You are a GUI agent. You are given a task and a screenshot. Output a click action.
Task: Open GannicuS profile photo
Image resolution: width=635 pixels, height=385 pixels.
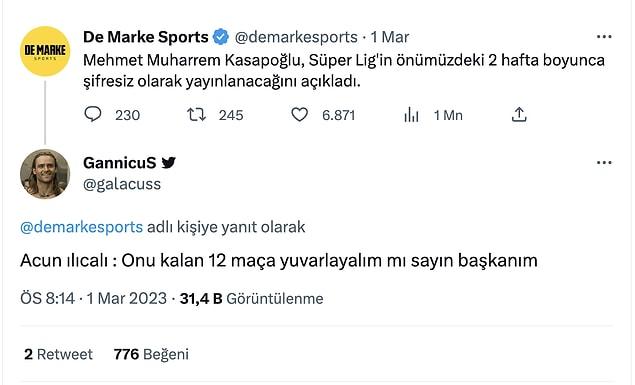coord(45,174)
